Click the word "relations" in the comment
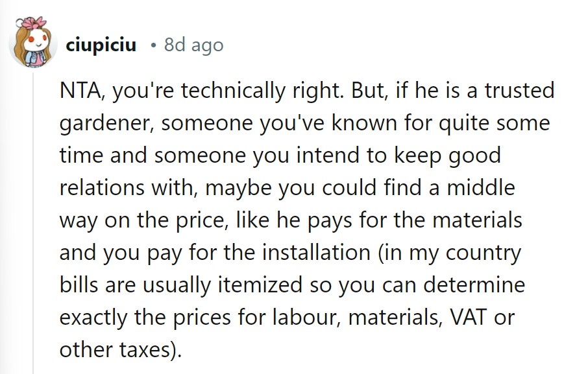 tap(101, 188)
